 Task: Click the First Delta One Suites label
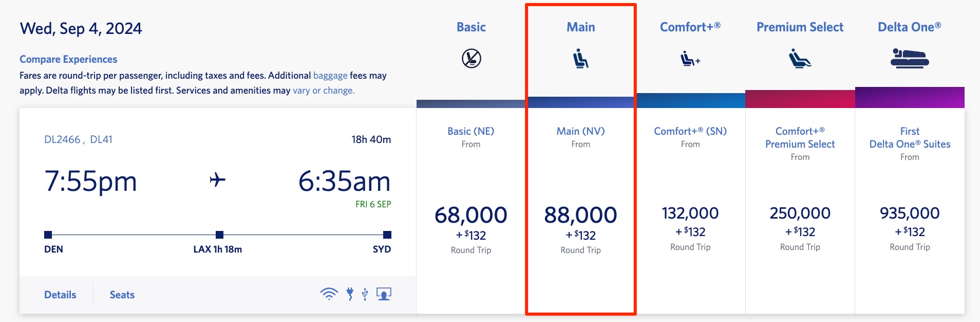(x=909, y=137)
